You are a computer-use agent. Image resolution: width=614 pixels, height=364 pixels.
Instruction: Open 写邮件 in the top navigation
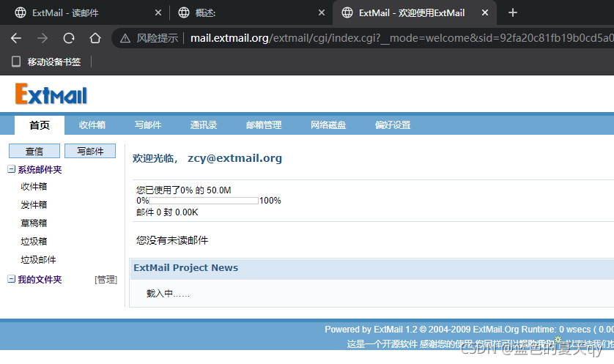(148, 125)
